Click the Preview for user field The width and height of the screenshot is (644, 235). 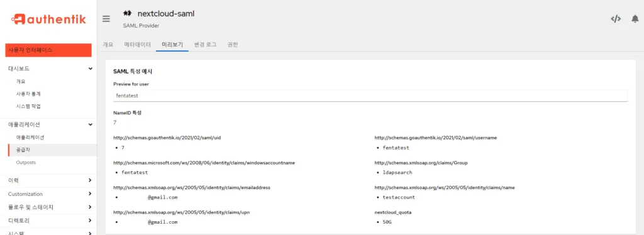pyautogui.click(x=370, y=95)
